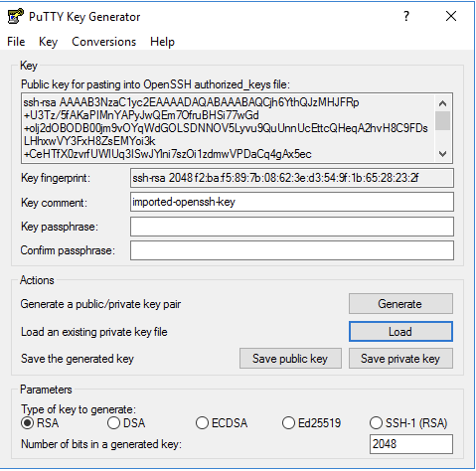This screenshot has width=476, height=471.
Task: Choose the SSH-1 (RSA) radio option
Action: click(376, 423)
